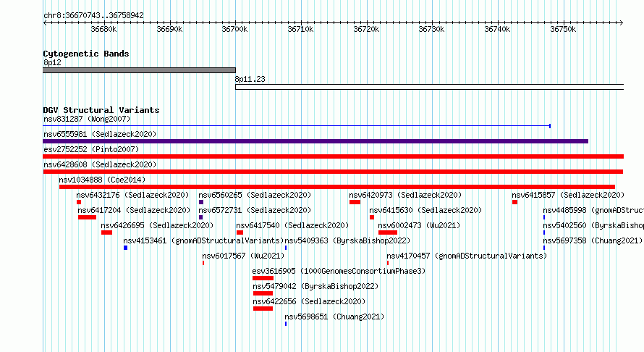
Task: Click nsv6420973 (Sedlazeck2020) label
Action: coord(405,195)
